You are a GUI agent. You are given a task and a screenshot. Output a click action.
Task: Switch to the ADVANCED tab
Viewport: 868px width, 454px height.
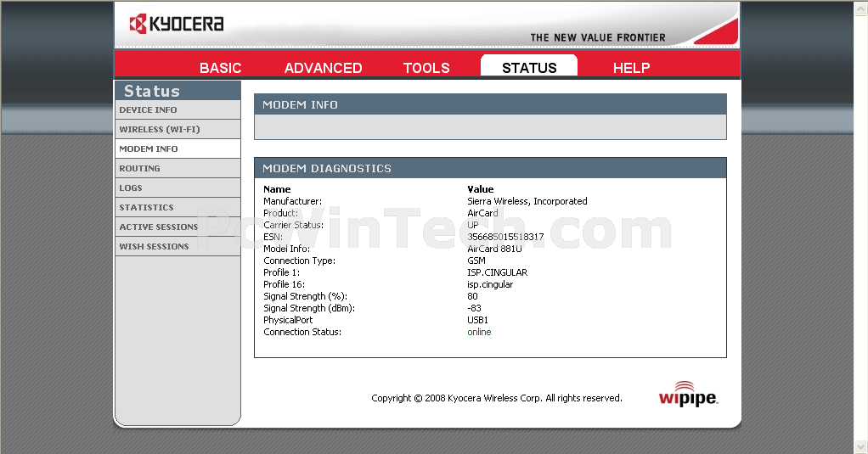324,68
